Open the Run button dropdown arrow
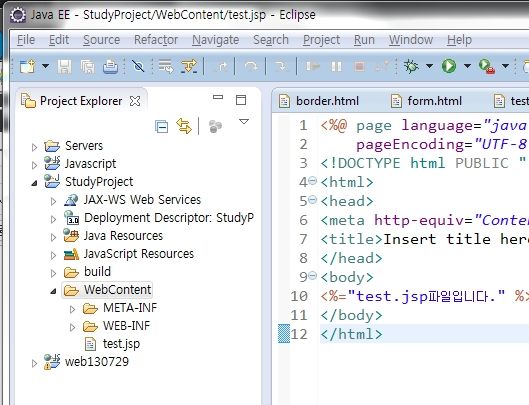The image size is (529, 405). point(467,66)
